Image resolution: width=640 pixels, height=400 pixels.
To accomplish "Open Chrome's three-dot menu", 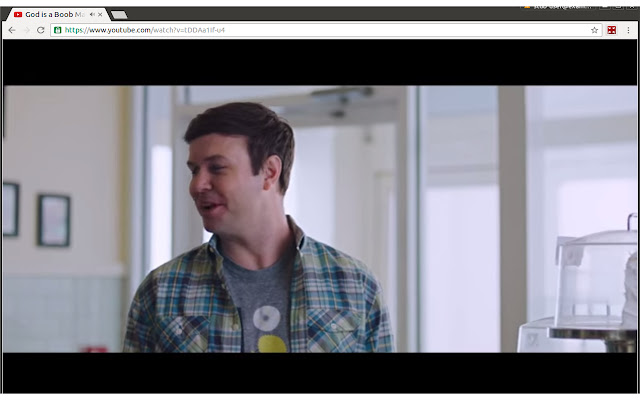I will pyautogui.click(x=628, y=30).
